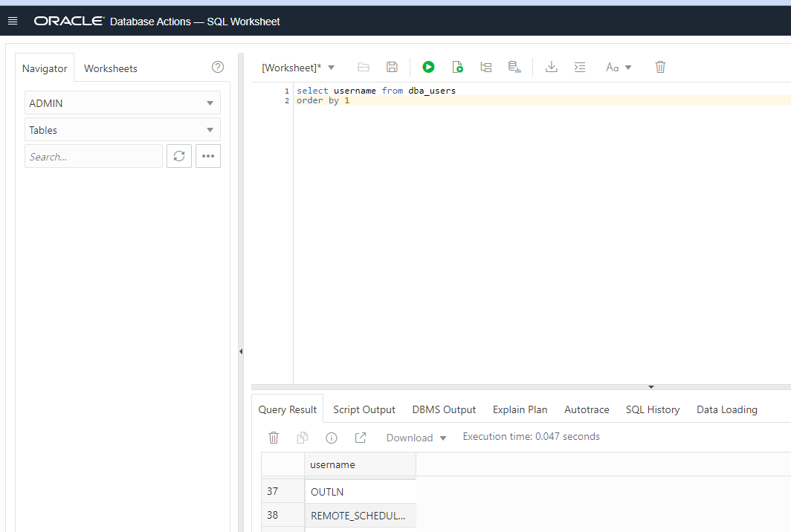Refresh the Navigator object list
The height and width of the screenshot is (532, 791).
(x=179, y=156)
